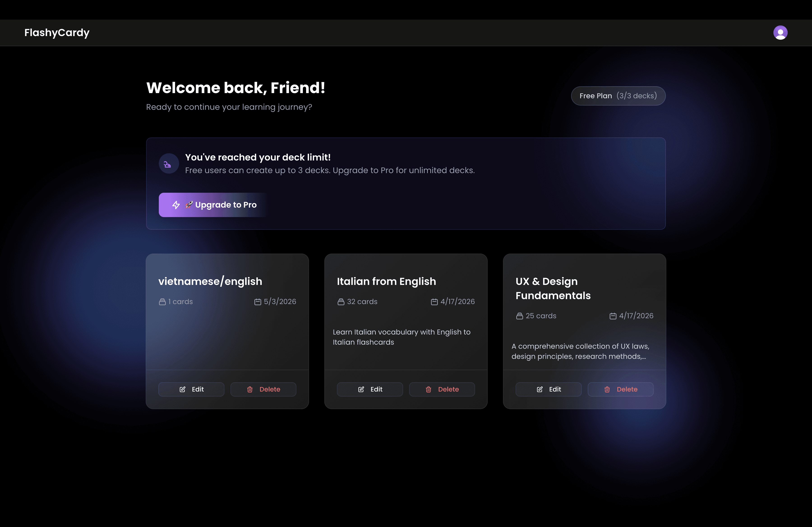This screenshot has height=527, width=812.
Task: Click the 'Welcome back, Friend!' heading
Action: pos(236,88)
